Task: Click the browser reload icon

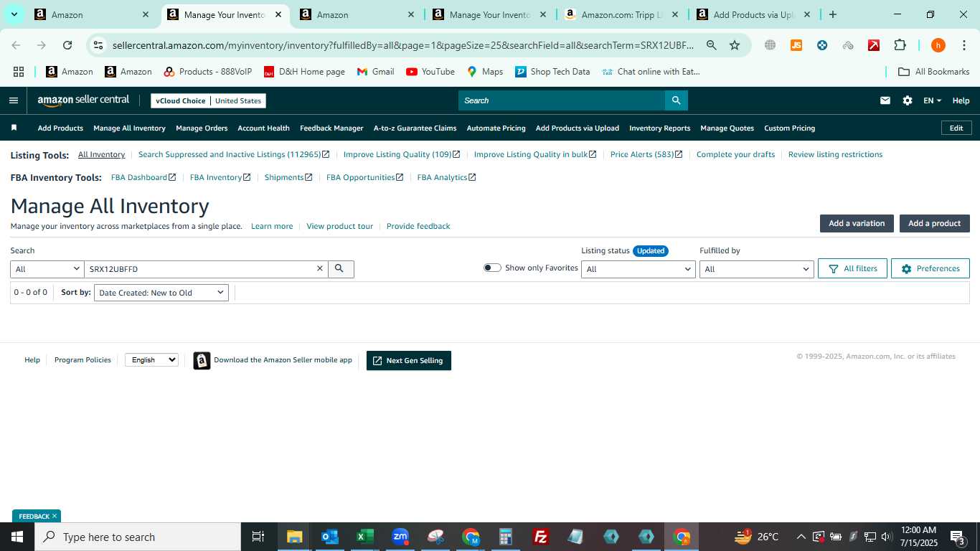Action: click(x=67, y=45)
